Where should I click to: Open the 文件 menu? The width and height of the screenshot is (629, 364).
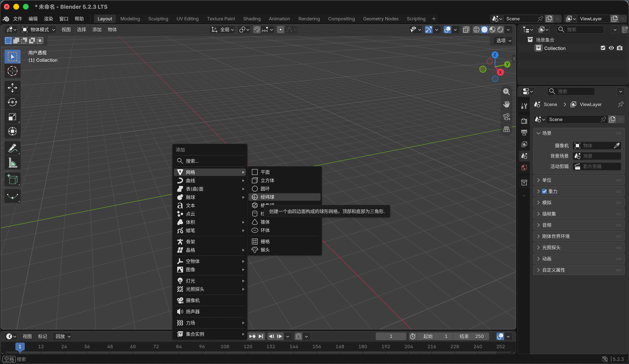pos(17,19)
